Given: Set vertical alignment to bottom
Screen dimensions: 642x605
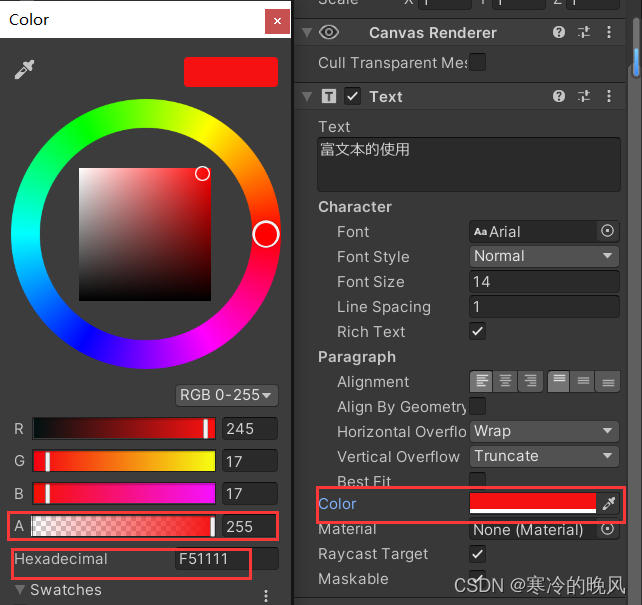Looking at the screenshot, I should (608, 382).
